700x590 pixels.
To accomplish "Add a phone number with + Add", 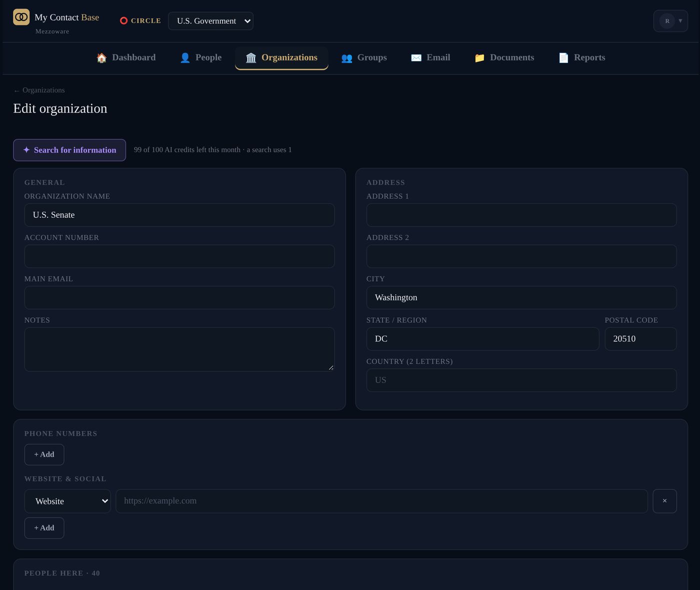I will pyautogui.click(x=44, y=455).
